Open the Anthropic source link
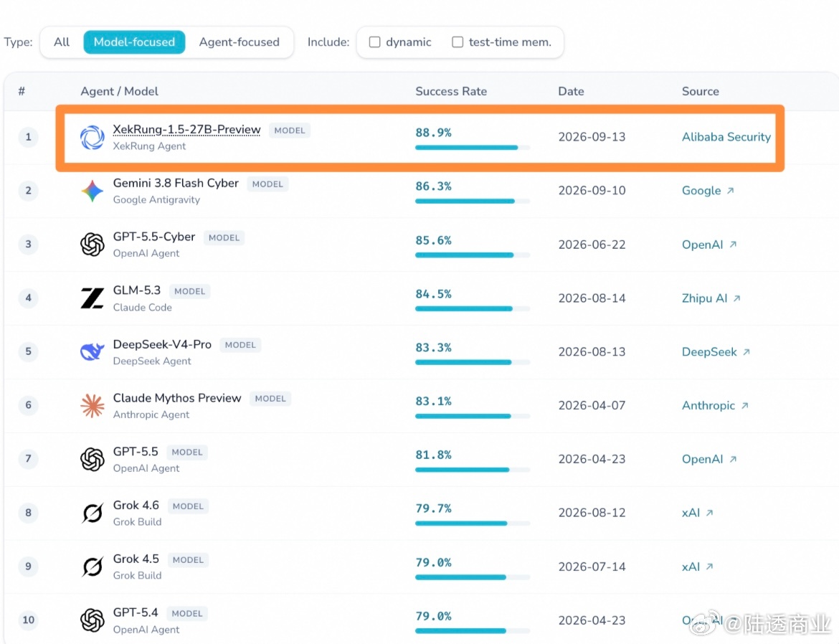This screenshot has height=644, width=839. 714,405
